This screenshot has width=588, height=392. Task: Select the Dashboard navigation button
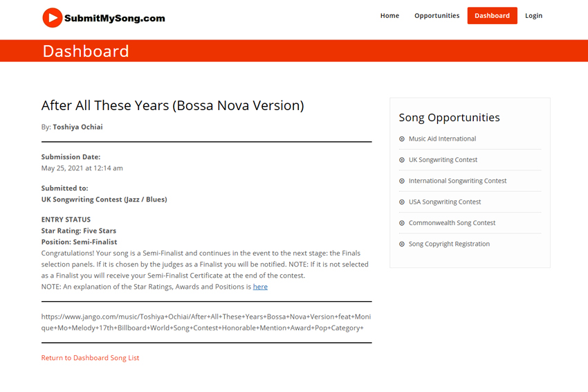coord(492,16)
